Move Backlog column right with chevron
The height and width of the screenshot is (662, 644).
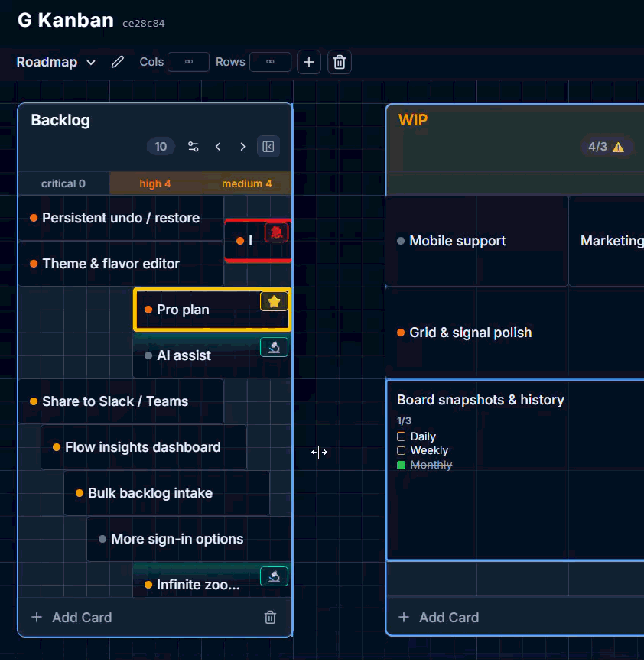tap(242, 147)
